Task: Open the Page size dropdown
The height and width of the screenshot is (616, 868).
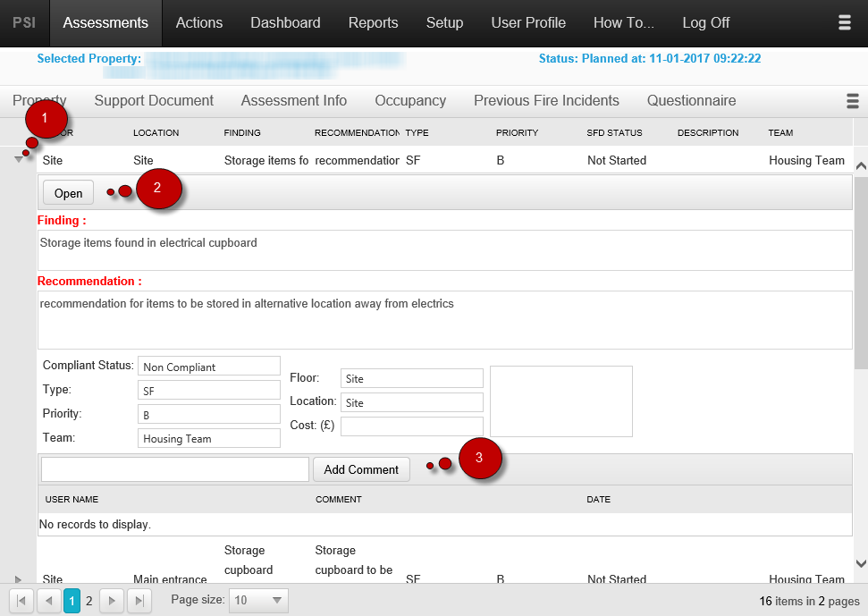Action: click(259, 601)
